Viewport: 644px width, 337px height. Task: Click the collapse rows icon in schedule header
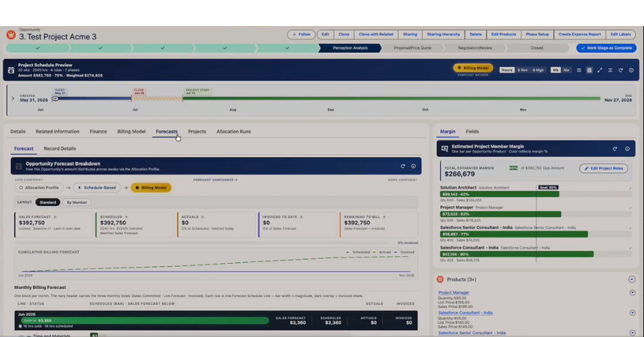tap(610, 70)
